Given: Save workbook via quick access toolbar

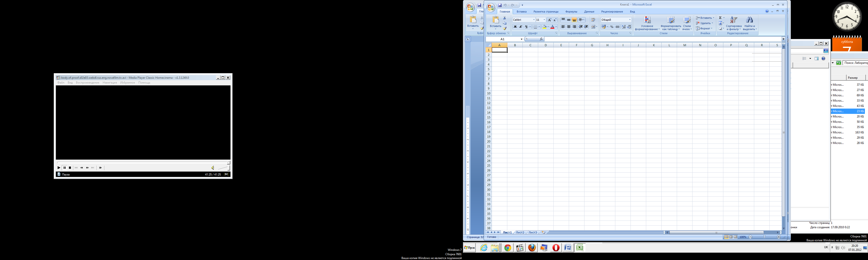Looking at the screenshot, I should coord(500,5).
